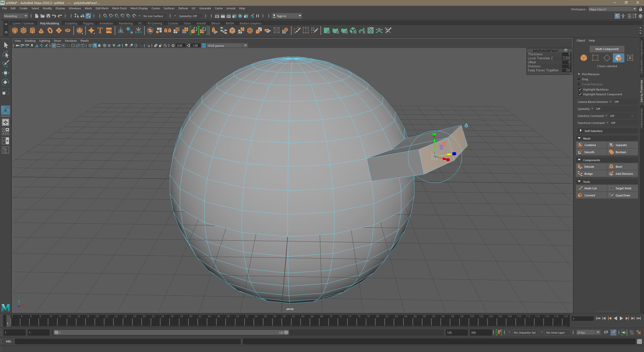This screenshot has height=352, width=644.
Task: Open the Modeling menu set dropdown
Action: 16,16
